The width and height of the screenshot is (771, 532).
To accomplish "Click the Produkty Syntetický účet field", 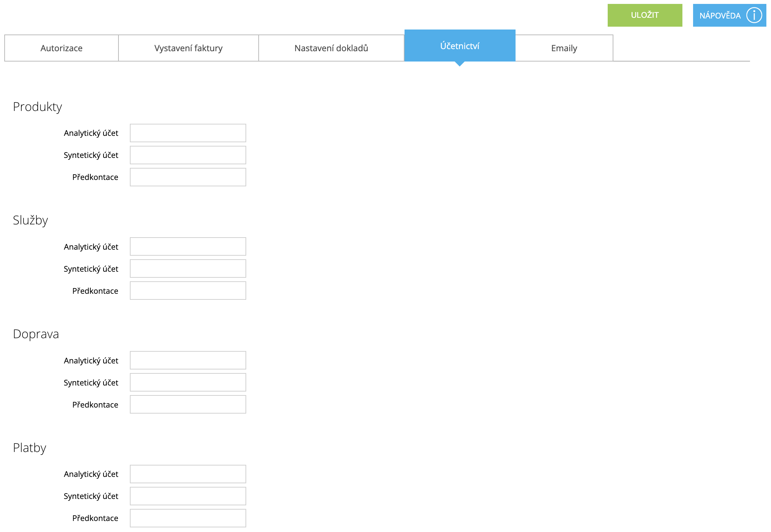I will tap(188, 155).
